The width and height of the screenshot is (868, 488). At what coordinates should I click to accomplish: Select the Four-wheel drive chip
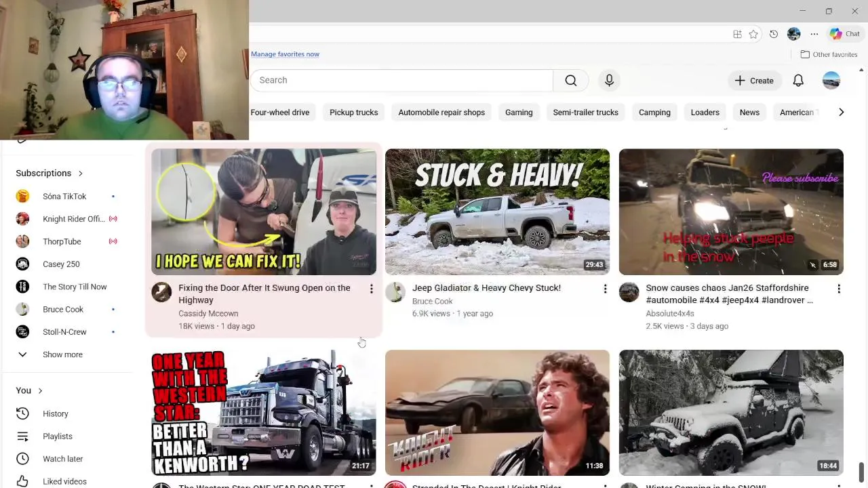coord(280,113)
